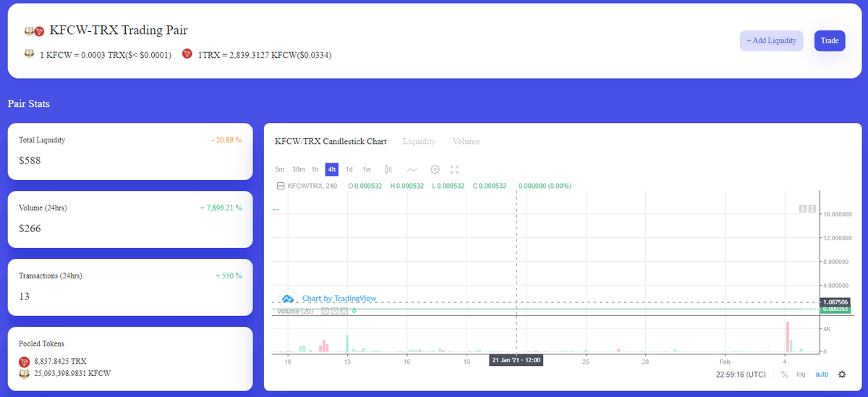Collapse the KFCW/TRX legend box icon
868x397 pixels.
[x=281, y=186]
